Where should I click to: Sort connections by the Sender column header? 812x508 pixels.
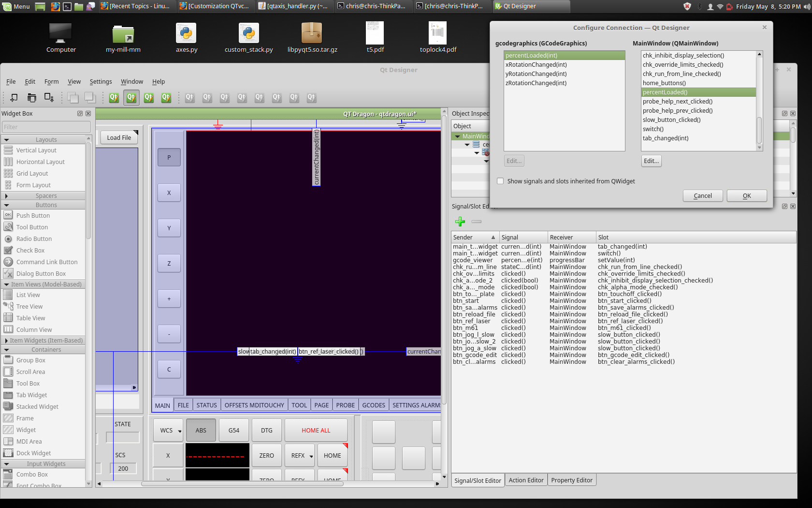click(475, 237)
